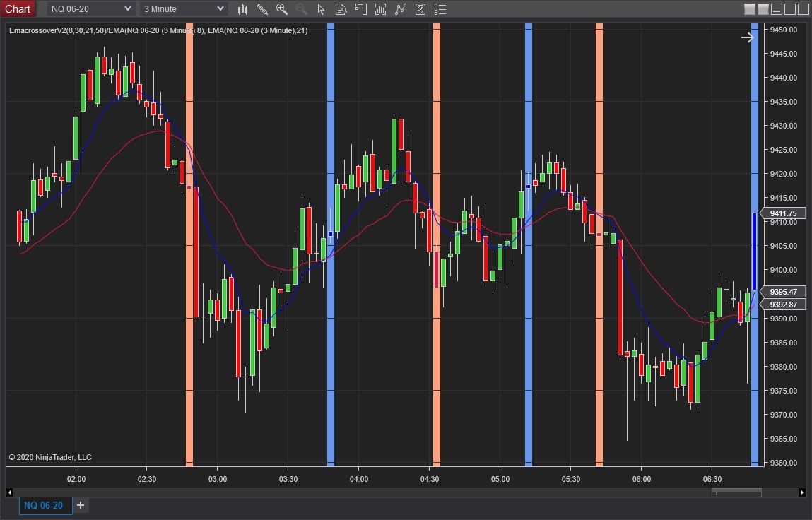This screenshot has width=812, height=520.
Task: Click the zoom in magnifier icon
Action: [x=282, y=8]
